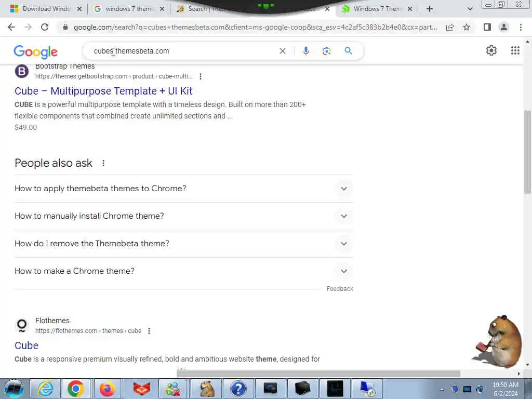The width and height of the screenshot is (532, 399).
Task: Search by image with Google Lens
Action: tap(326, 51)
